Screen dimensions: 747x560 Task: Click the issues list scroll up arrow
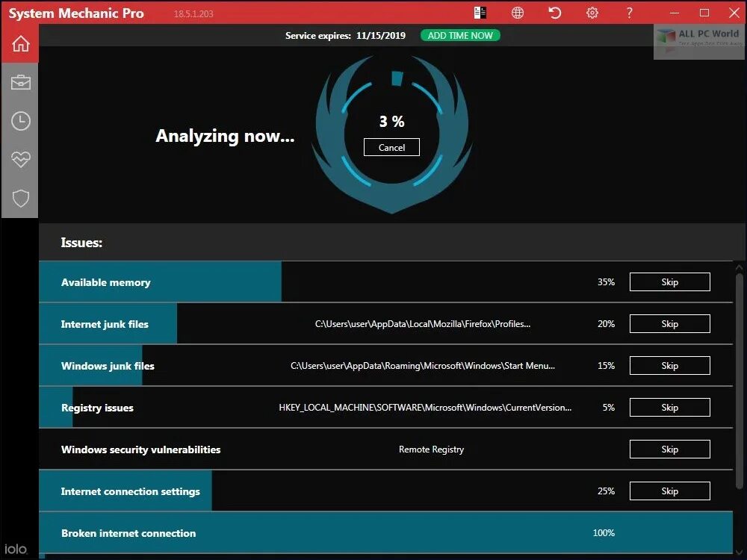(x=740, y=268)
